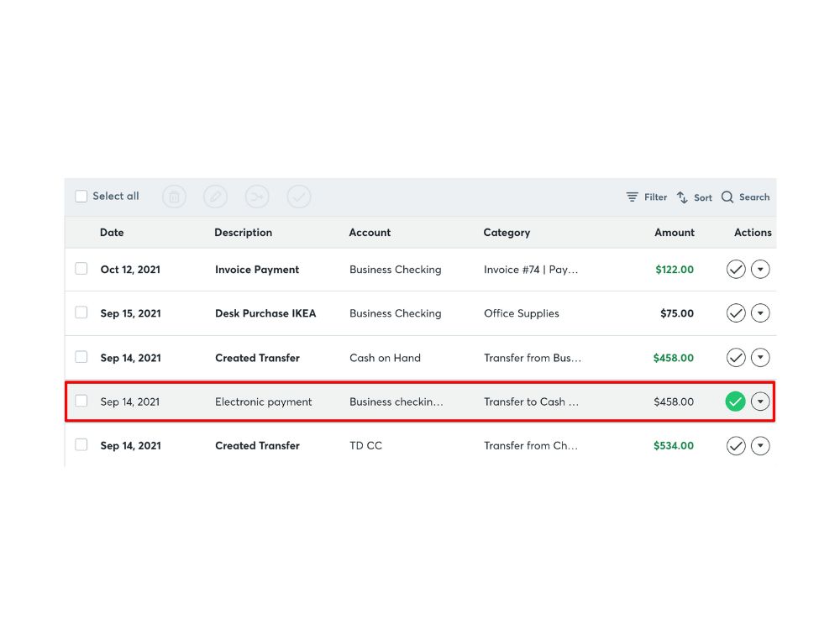Image resolution: width=840 pixels, height=630 pixels.
Task: Open transaction Search
Action: point(745,197)
